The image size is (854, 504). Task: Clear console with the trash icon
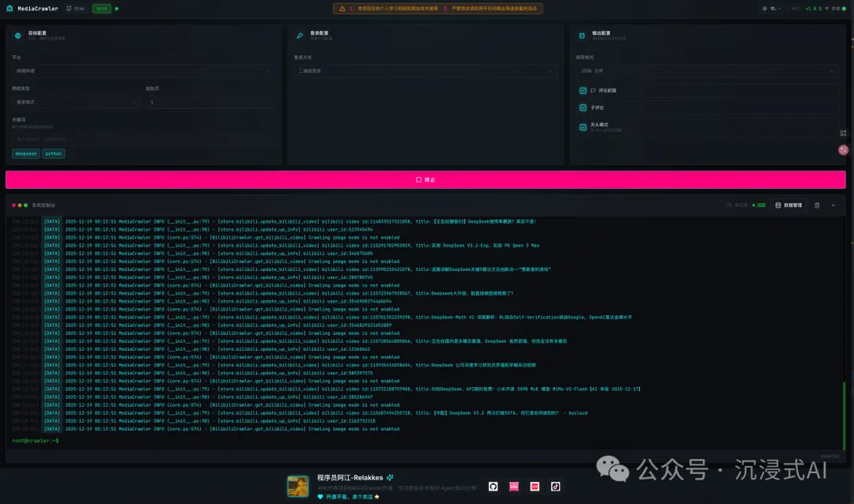816,205
